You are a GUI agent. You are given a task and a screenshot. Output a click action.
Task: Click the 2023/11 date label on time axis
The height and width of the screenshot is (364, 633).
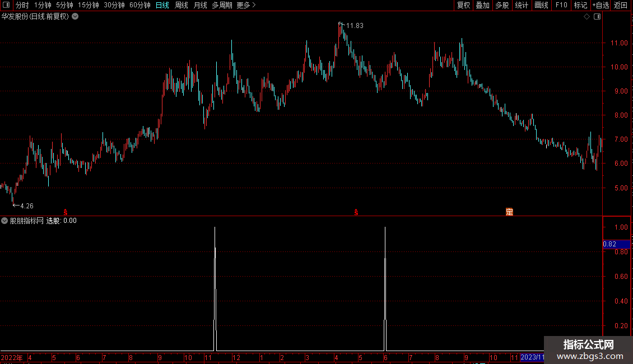click(532, 357)
